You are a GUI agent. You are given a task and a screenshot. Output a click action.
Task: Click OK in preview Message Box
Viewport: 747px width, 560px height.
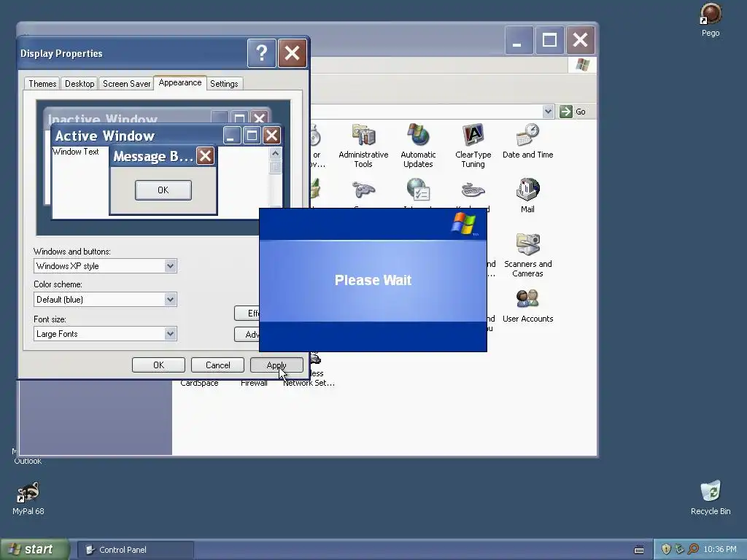(x=163, y=190)
